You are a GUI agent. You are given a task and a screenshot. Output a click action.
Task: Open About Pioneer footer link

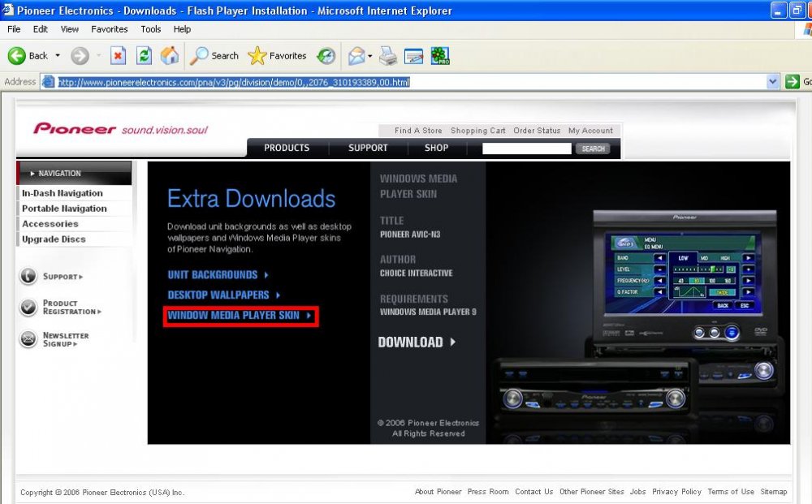coord(438,492)
